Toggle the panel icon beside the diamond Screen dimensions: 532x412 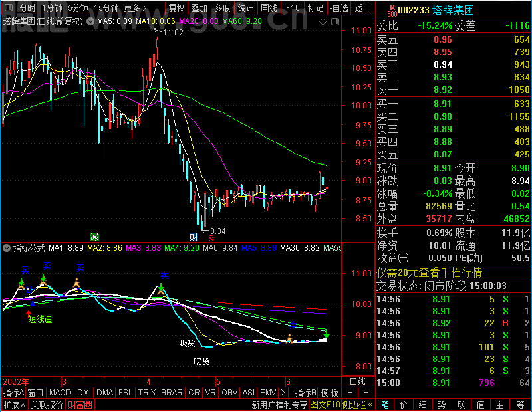(x=335, y=22)
